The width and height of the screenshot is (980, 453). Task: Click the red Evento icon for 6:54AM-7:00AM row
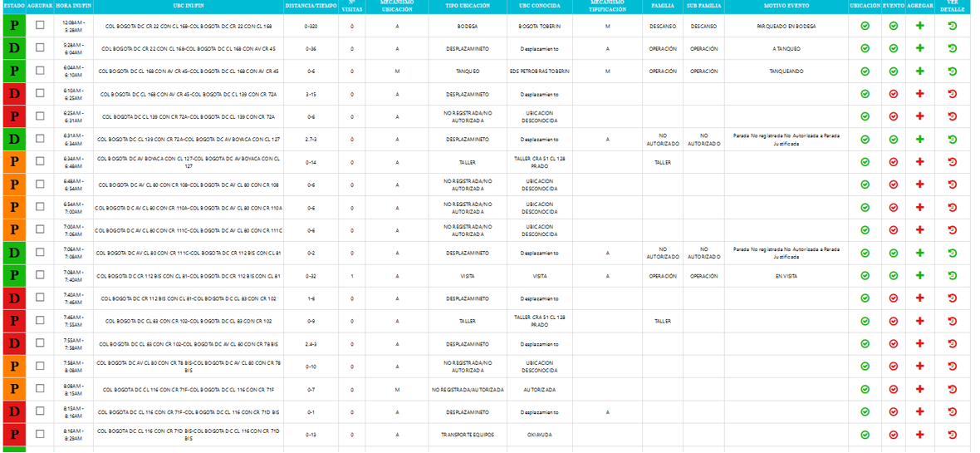coord(894,208)
